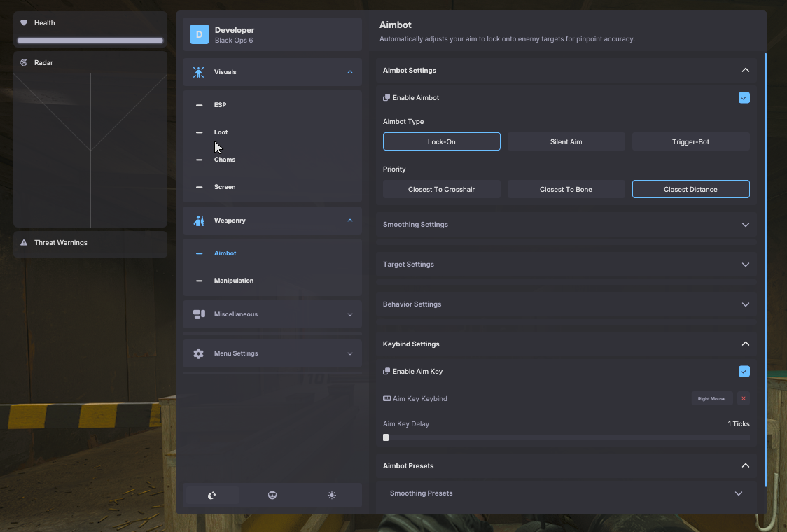The image size is (787, 532).
Task: Switch to the moon dark theme icon
Action: 212,496
